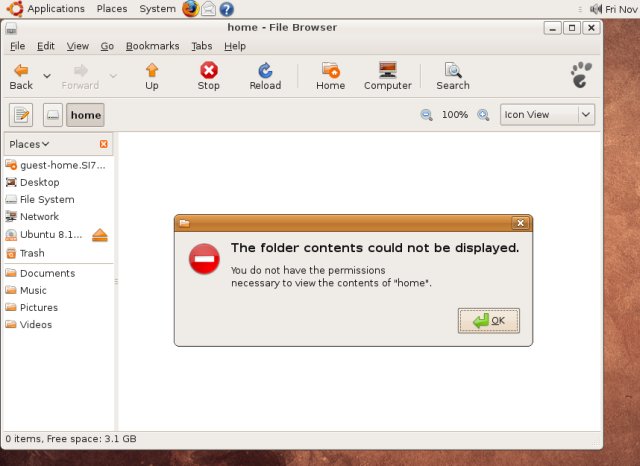
Task: Reset zoom by clicking 100% label
Action: point(455,115)
